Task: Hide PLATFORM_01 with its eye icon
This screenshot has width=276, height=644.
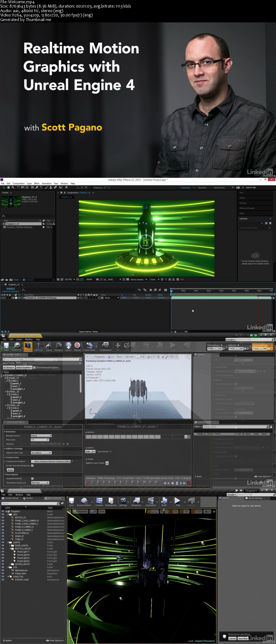Action: pyautogui.click(x=3, y=533)
